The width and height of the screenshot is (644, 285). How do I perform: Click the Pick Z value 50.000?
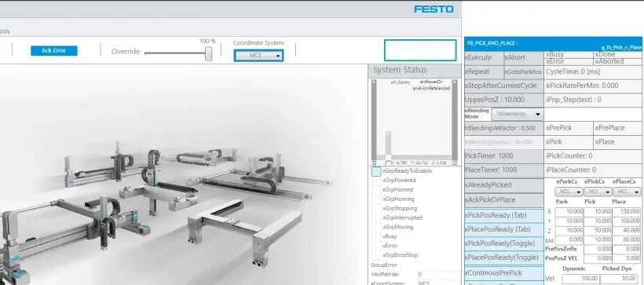click(x=598, y=230)
